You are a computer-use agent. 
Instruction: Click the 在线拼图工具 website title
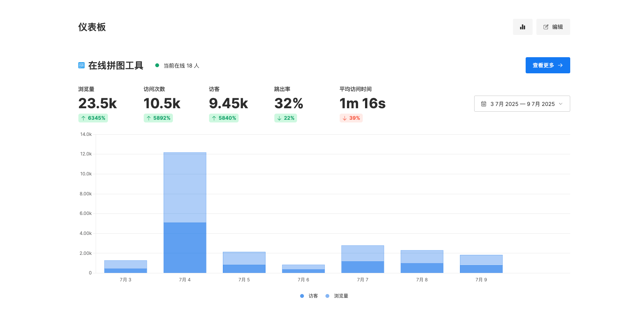tap(116, 66)
